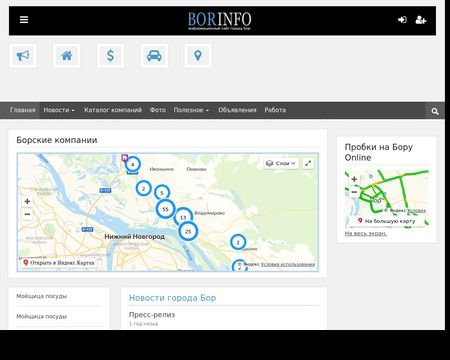
Task: Click the purple marker atop the map
Action: click(x=125, y=157)
